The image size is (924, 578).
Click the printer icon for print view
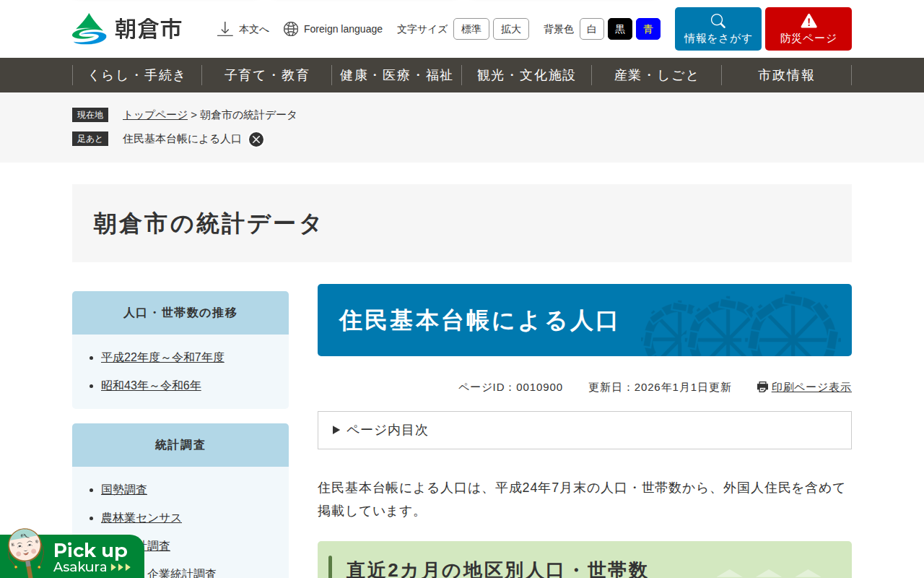(x=762, y=387)
